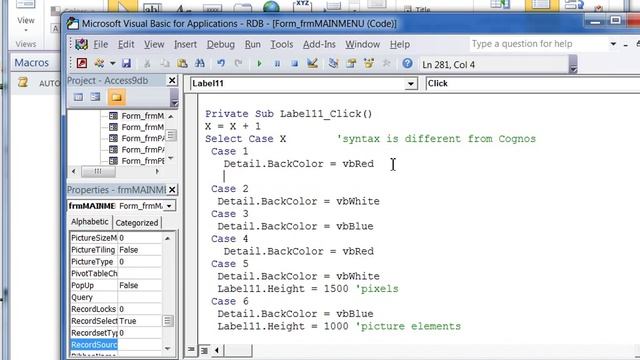This screenshot has height=360, width=640.
Task: Pause execution with the Break icon
Action: (277, 64)
